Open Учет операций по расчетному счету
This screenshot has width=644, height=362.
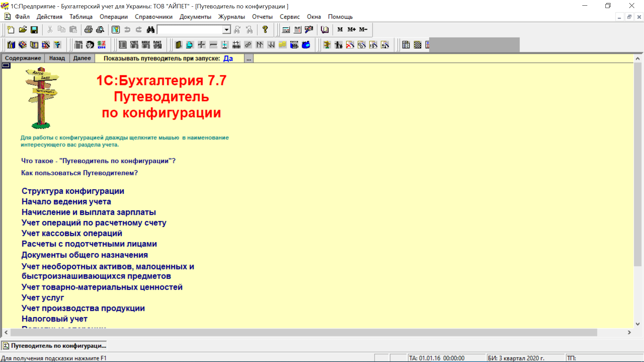tap(94, 223)
